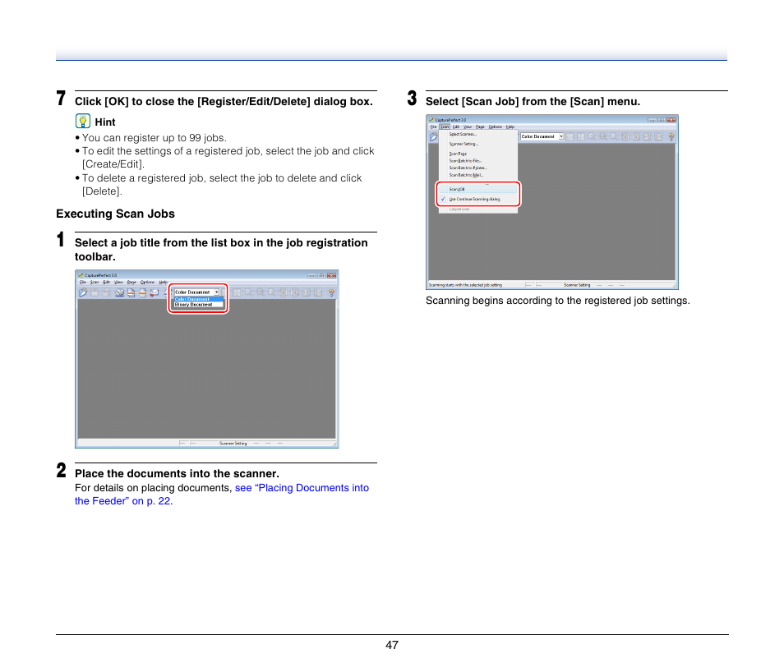Click the text You can register up to 99 jobs
Image resolution: width=784 pixels, height=672 pixels.
pyautogui.click(x=154, y=138)
